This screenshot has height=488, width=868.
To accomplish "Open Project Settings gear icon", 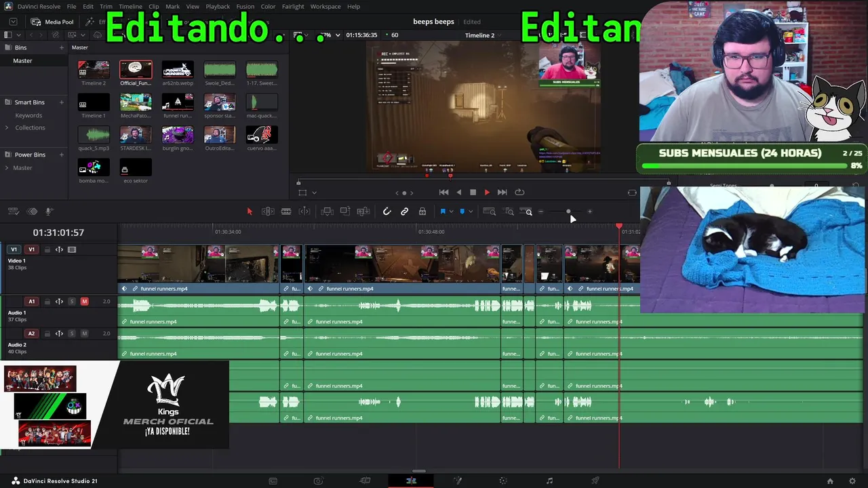I will point(852,481).
